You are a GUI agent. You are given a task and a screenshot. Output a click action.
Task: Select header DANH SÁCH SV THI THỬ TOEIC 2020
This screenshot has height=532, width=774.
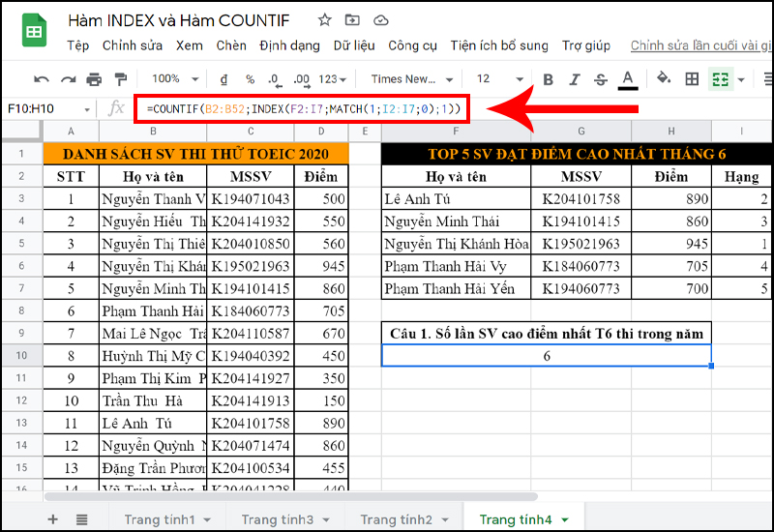pyautogui.click(x=196, y=154)
